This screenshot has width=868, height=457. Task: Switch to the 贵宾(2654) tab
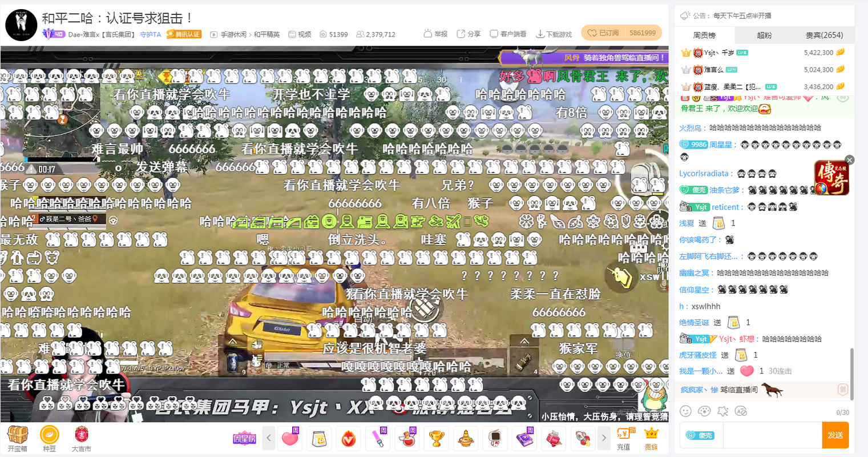(x=824, y=35)
